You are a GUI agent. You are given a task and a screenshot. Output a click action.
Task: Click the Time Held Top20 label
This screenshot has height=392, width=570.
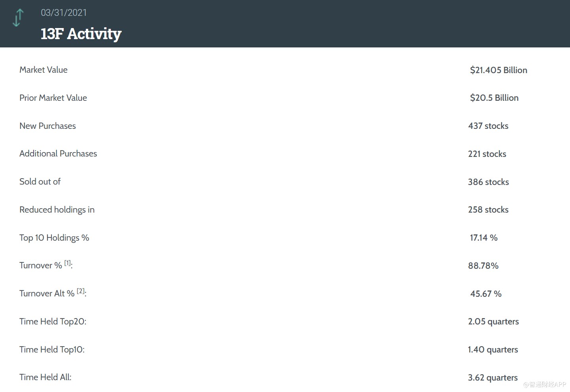[x=53, y=322]
